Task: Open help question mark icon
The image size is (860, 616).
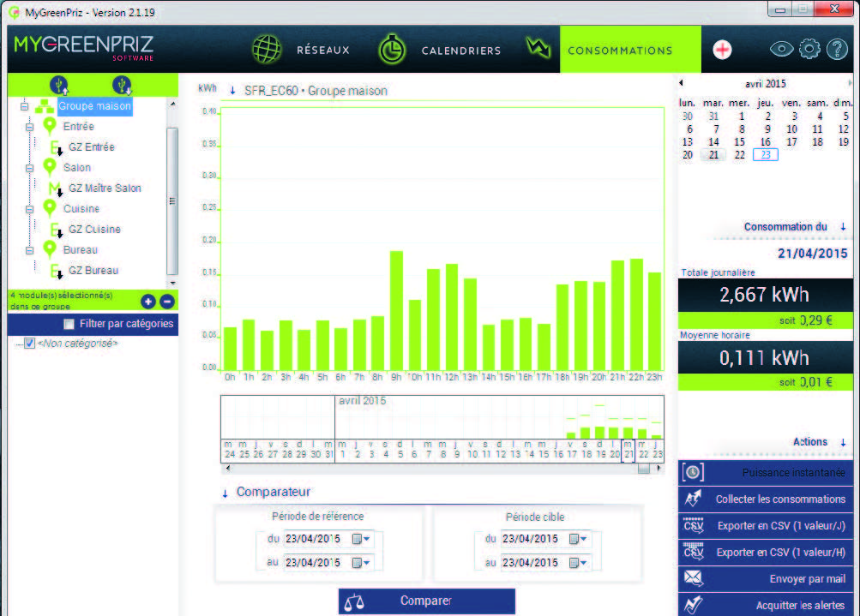Action: 837,49
